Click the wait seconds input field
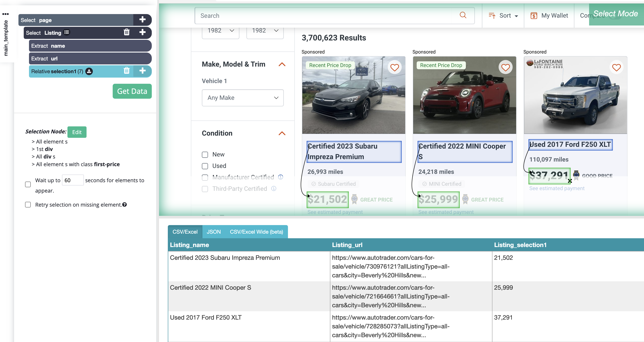Viewport: 644px width, 342px height. coord(72,180)
